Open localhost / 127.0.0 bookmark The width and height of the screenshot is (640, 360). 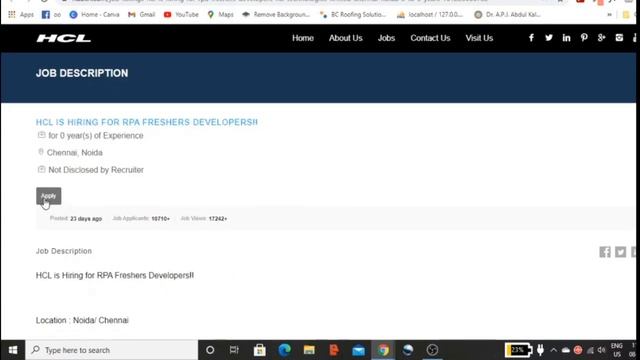[430, 15]
